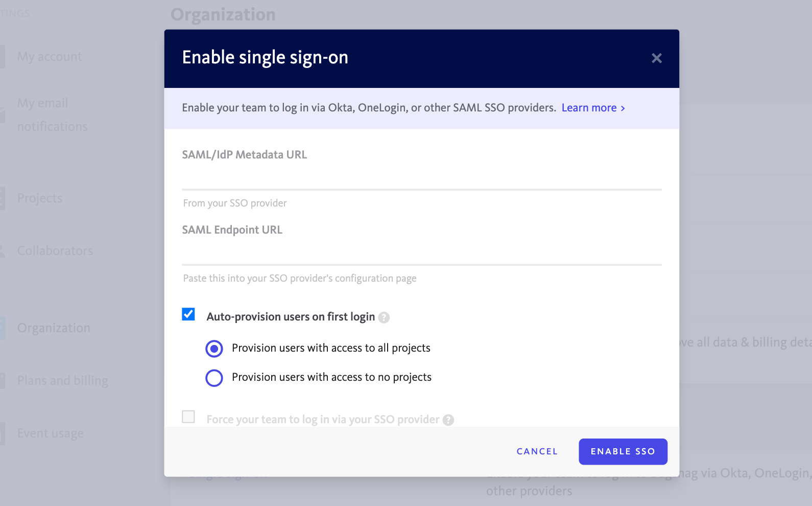812x506 pixels.
Task: Go to My email notifications settings
Action: pyautogui.click(x=52, y=114)
